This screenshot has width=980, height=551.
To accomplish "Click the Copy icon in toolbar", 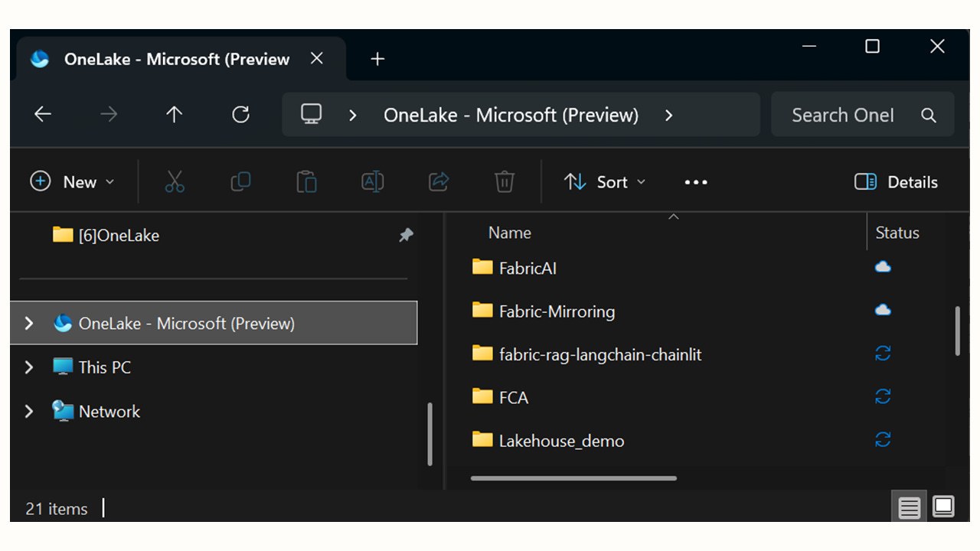I will (240, 181).
